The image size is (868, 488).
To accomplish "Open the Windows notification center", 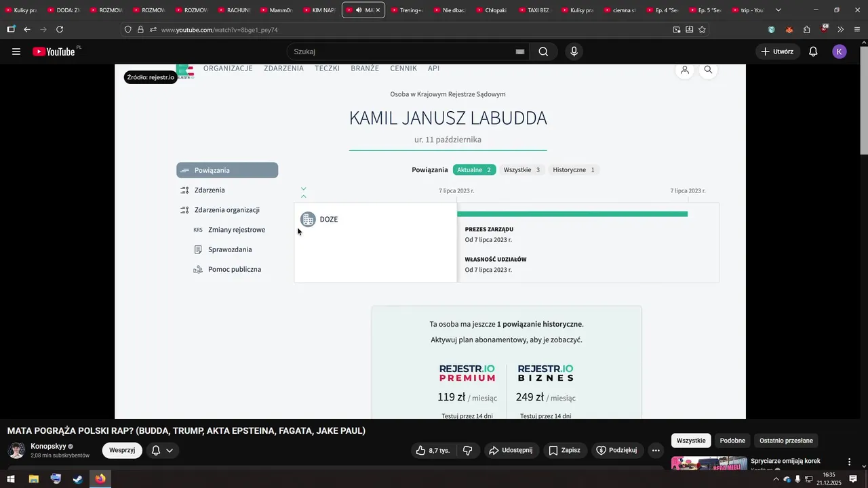I will tap(853, 479).
